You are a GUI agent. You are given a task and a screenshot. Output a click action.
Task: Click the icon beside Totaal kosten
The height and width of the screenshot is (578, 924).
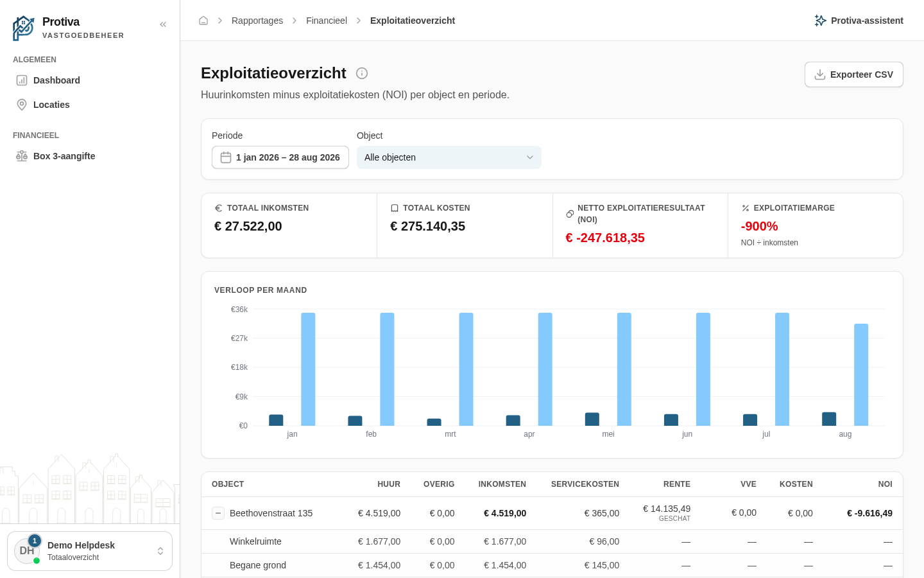[x=395, y=208]
